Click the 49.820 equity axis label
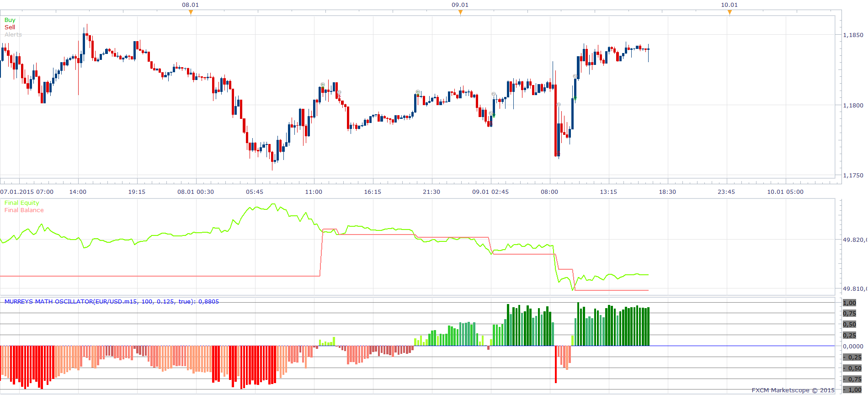Image resolution: width=868 pixels, height=395 pixels. pos(855,240)
